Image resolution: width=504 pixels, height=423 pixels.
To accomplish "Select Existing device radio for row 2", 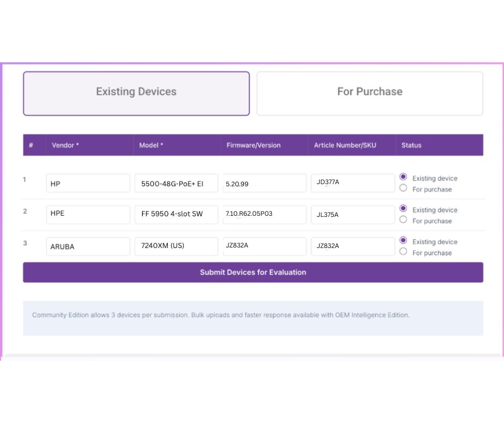I will tap(403, 208).
